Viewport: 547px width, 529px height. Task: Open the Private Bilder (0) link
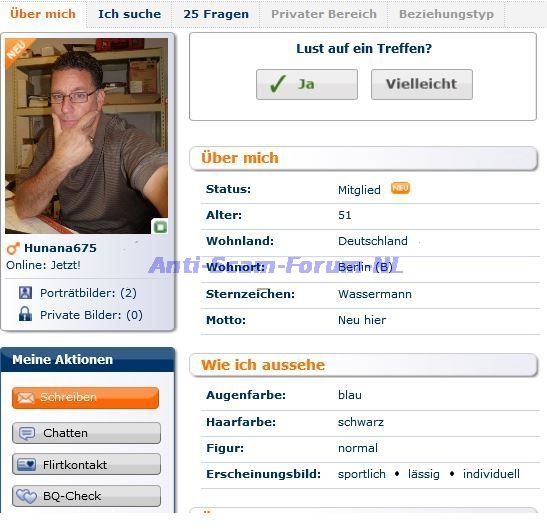(x=91, y=315)
